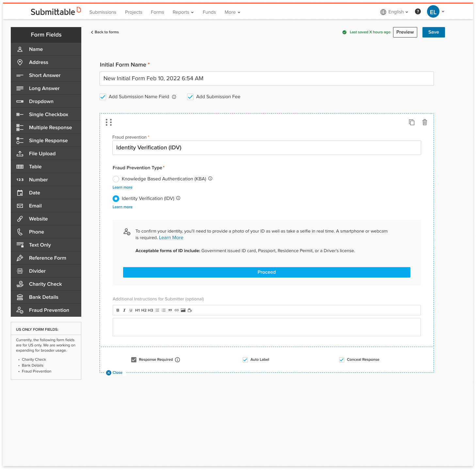This screenshot has width=476, height=470.
Task: Open the English language selector
Action: pyautogui.click(x=394, y=12)
